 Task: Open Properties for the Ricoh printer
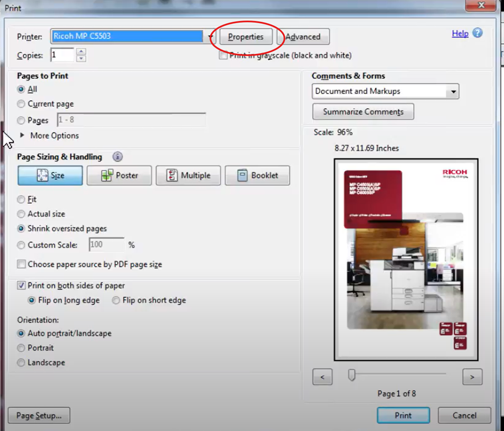click(246, 37)
